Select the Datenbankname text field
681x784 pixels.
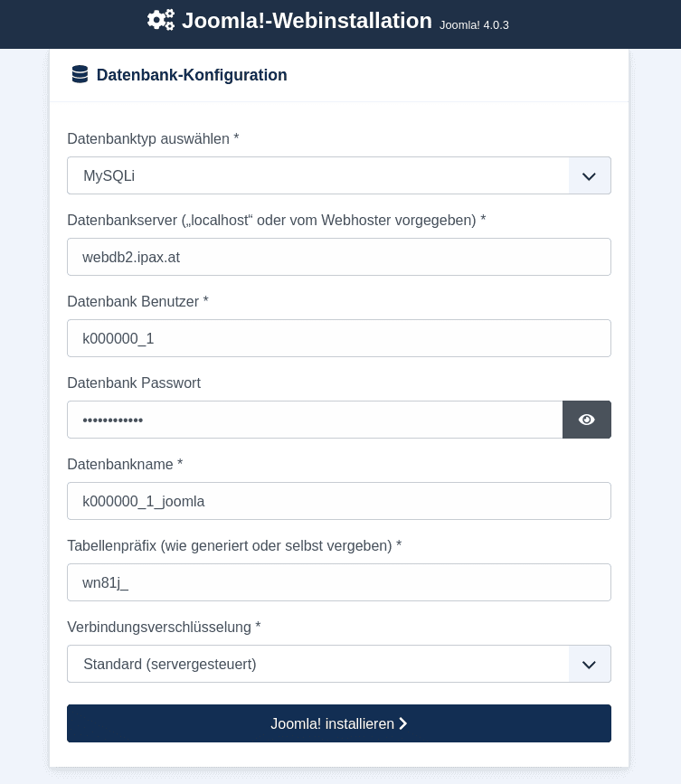click(339, 501)
